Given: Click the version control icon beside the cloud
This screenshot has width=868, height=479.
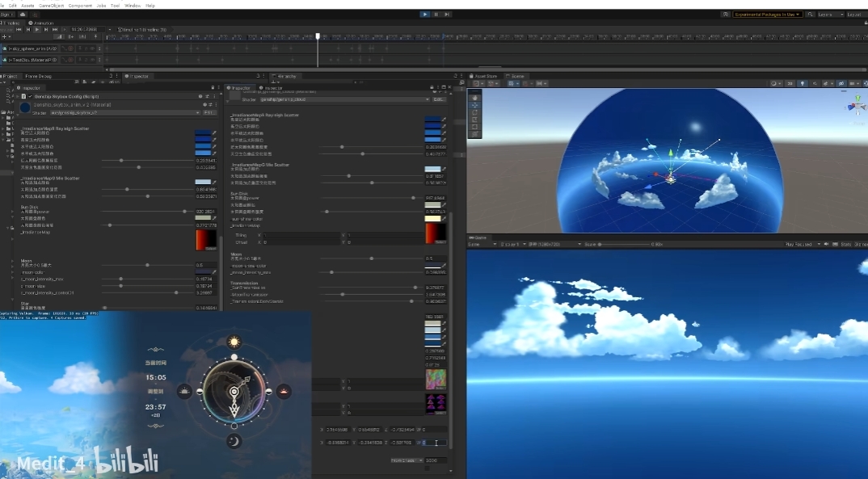Looking at the screenshot, I should [x=34, y=15].
